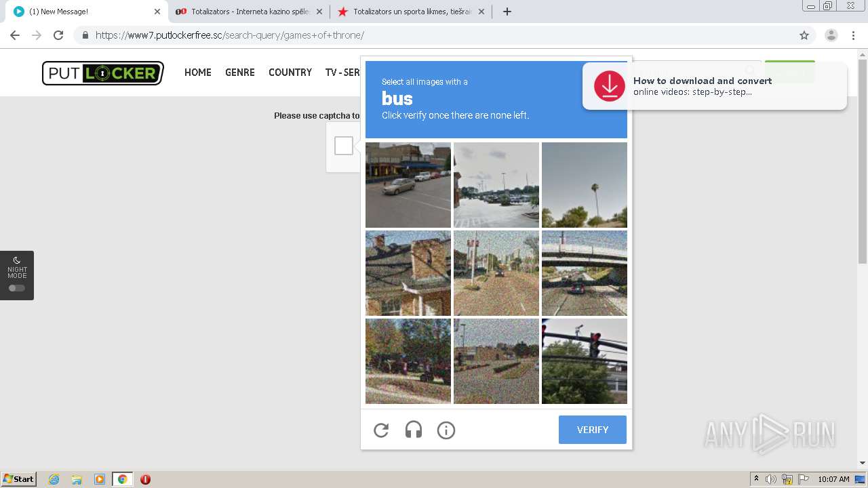This screenshot has height=488, width=868.
Task: Open Opera from the taskbar
Action: click(145, 479)
